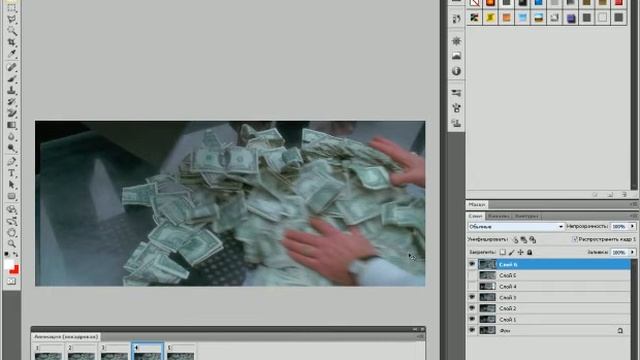Hide layer Слой 2 via eye icon
640x360 pixels.
click(x=472, y=308)
